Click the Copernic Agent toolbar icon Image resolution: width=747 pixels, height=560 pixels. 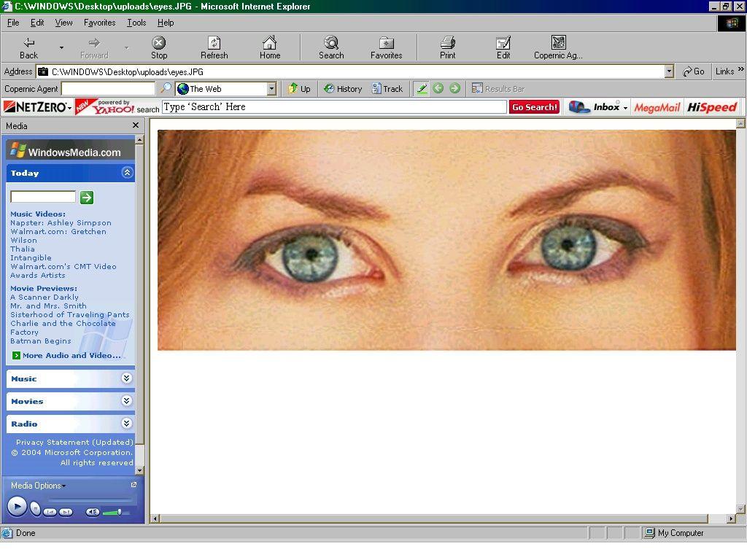click(558, 47)
